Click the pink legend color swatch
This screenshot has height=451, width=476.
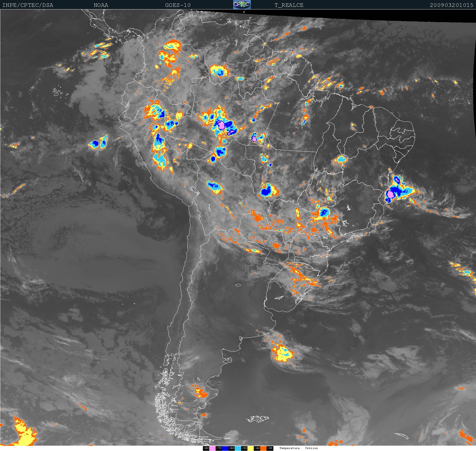point(212,448)
